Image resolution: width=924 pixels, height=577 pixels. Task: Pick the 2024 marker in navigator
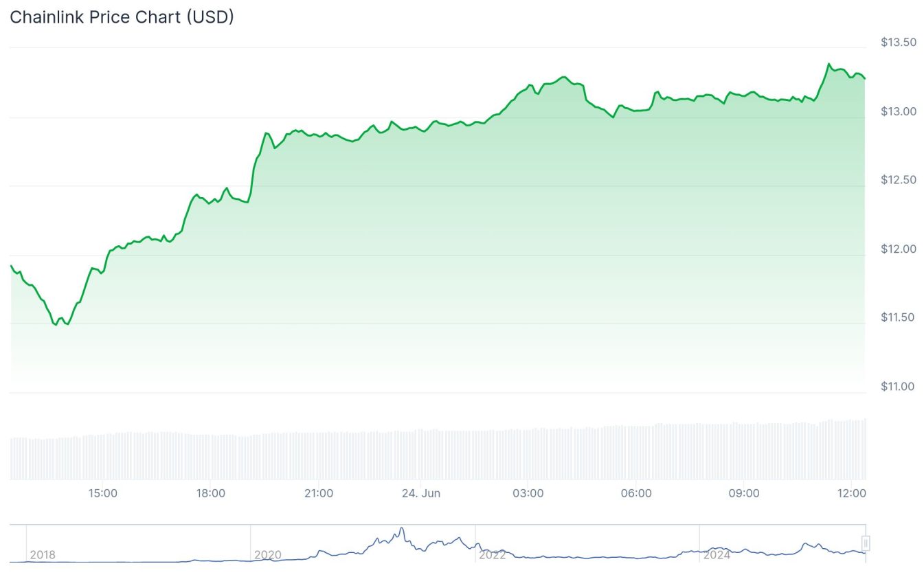click(x=717, y=554)
